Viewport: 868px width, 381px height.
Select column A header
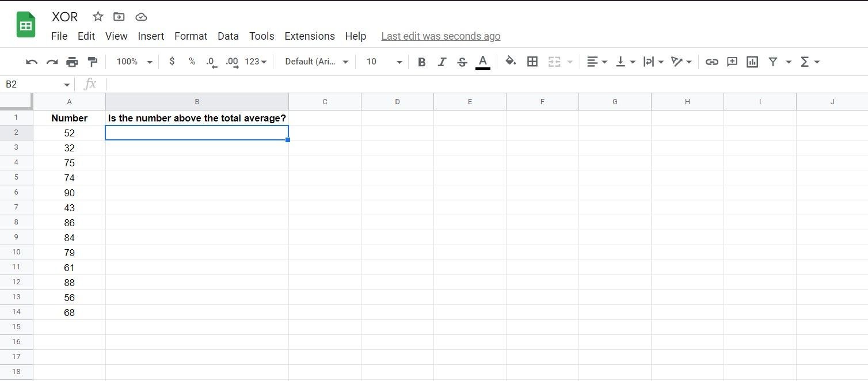click(x=70, y=101)
